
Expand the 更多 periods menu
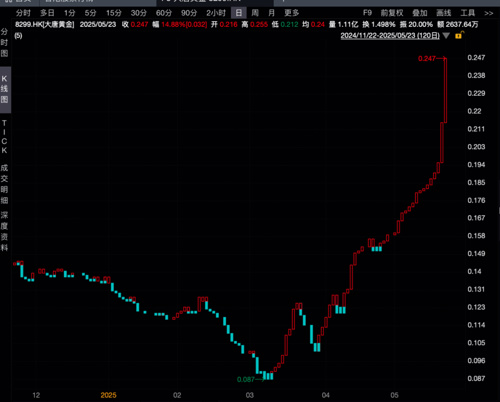click(x=292, y=13)
